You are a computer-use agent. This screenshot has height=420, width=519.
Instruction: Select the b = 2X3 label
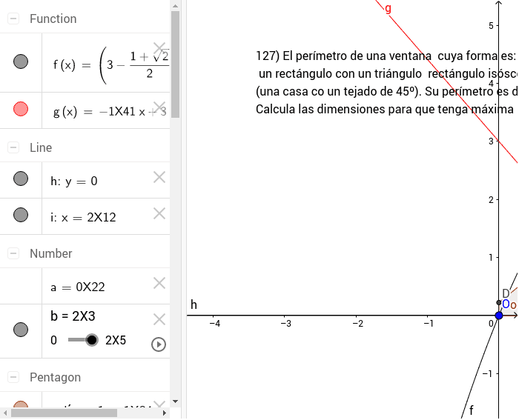click(73, 316)
